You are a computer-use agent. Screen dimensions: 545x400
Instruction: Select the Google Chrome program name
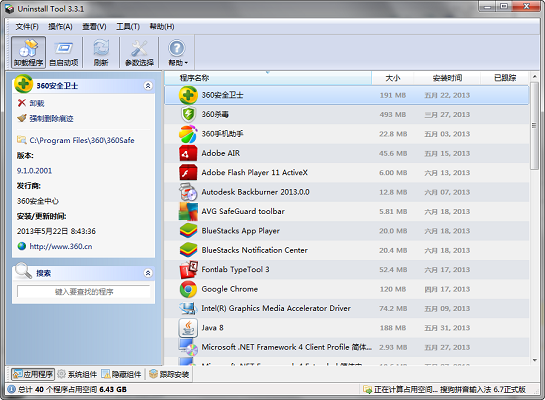click(x=230, y=289)
